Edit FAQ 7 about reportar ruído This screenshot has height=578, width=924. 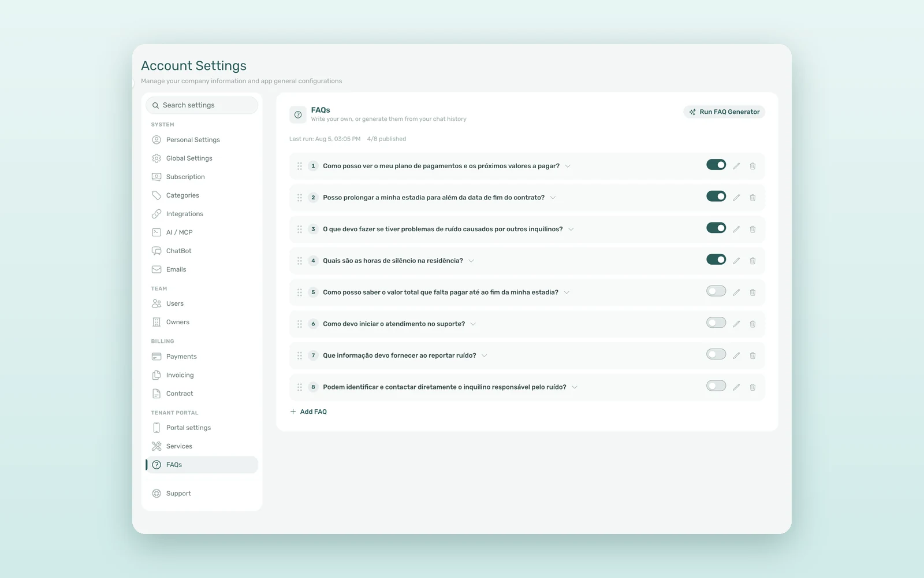coord(736,355)
